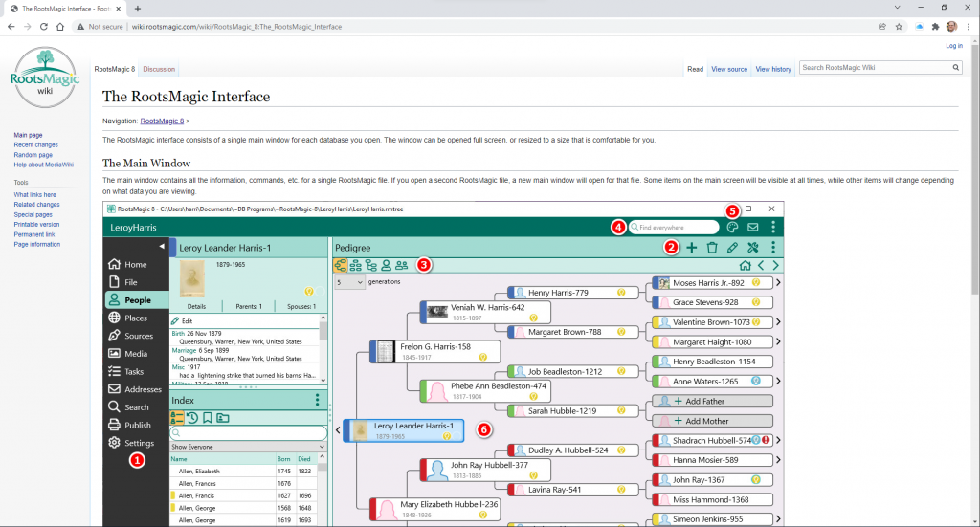This screenshot has width=980, height=527.
Task: Expand ancestors of Shadrach Hubbell-574
Action: (x=778, y=440)
